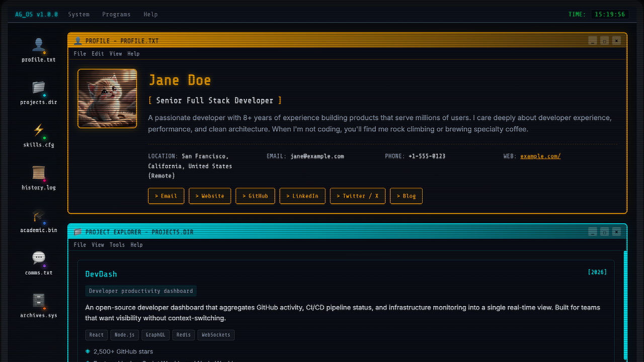This screenshot has height=362, width=644.
Task: Close the Profile window
Action: (616, 41)
